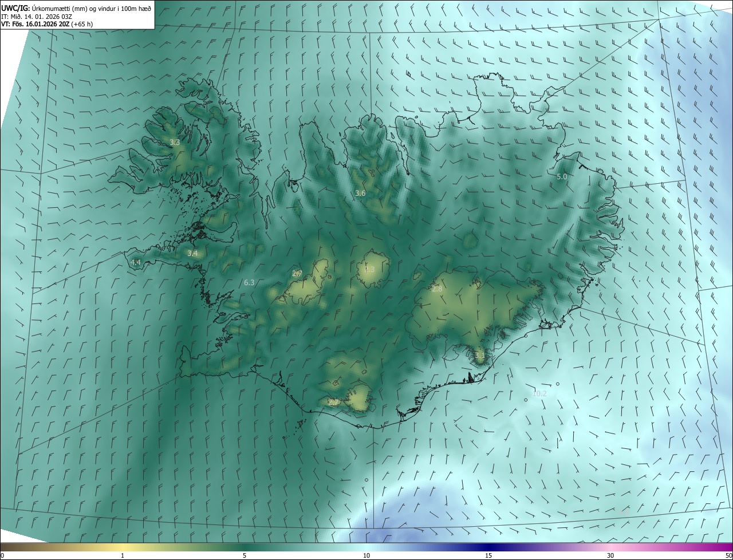Click the 3.3 value label over the Westfjords

click(175, 142)
